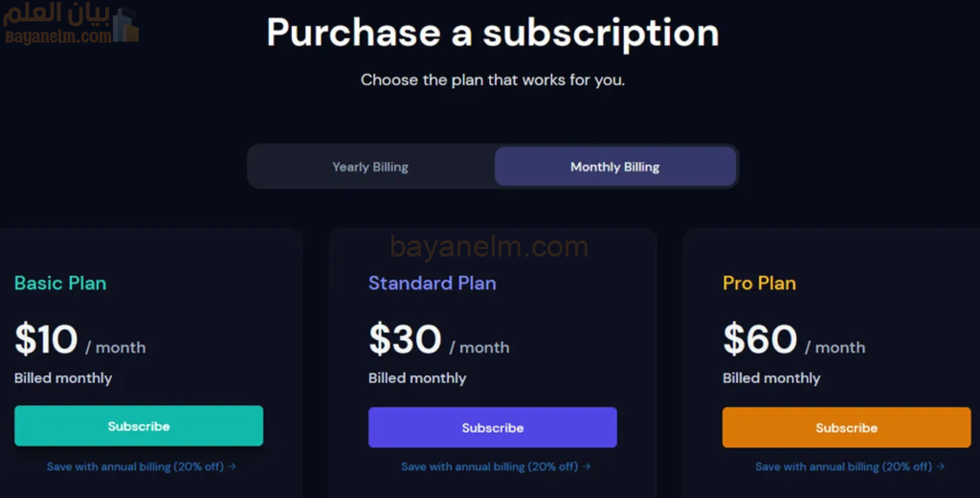
Task: Select the Monthly Billing option
Action: coord(614,167)
